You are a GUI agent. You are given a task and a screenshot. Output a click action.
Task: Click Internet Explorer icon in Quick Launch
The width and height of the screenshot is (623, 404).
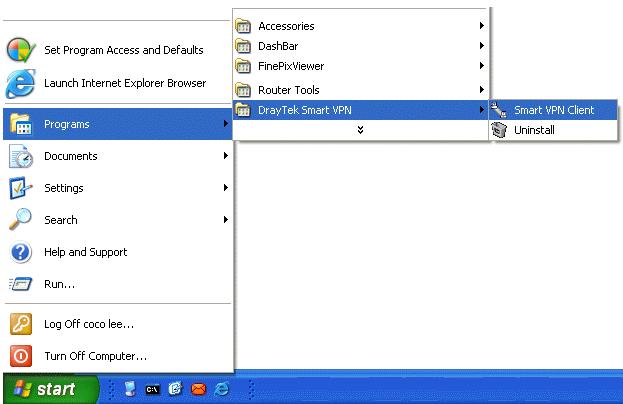[220, 390]
